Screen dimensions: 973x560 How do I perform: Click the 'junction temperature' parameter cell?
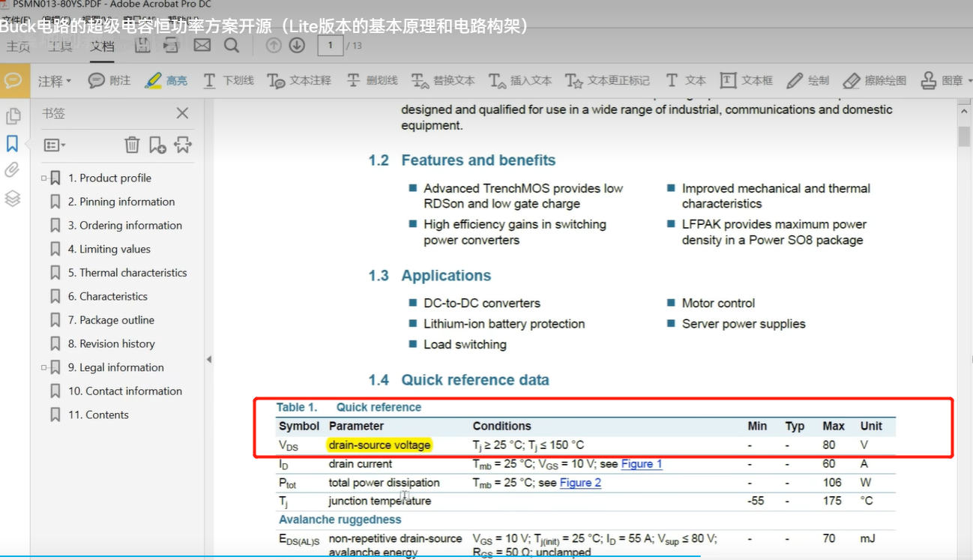click(379, 501)
